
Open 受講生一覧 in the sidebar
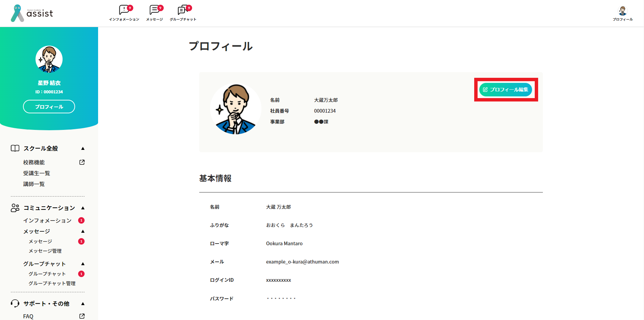pyautogui.click(x=37, y=173)
